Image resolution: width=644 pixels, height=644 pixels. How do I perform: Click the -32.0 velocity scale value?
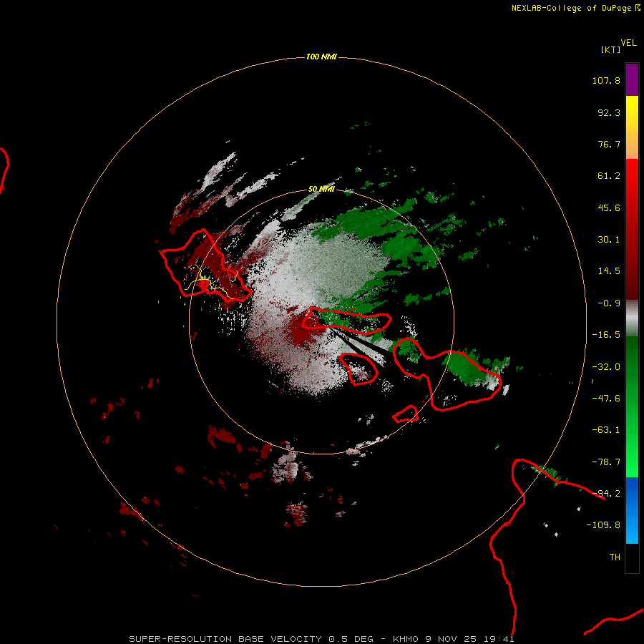(606, 367)
